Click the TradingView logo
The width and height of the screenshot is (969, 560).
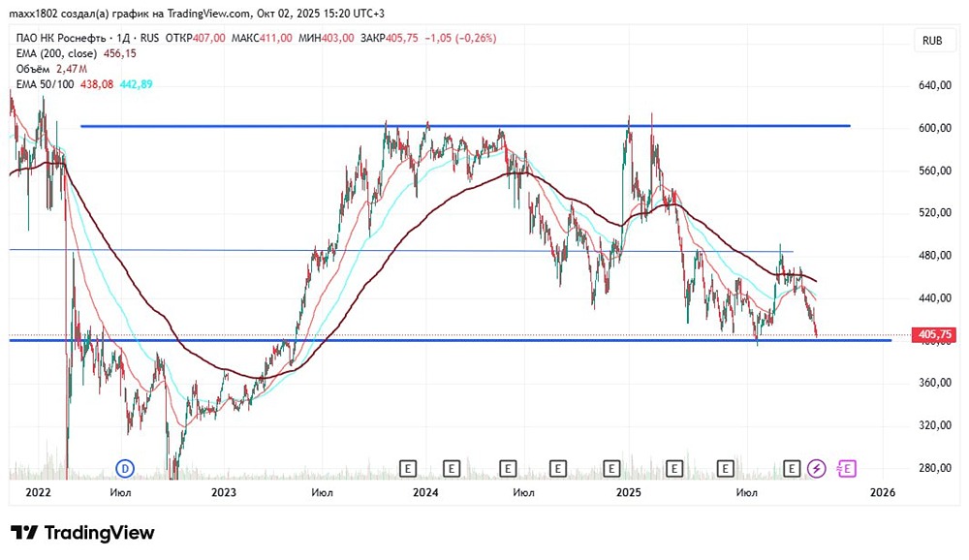(x=82, y=532)
